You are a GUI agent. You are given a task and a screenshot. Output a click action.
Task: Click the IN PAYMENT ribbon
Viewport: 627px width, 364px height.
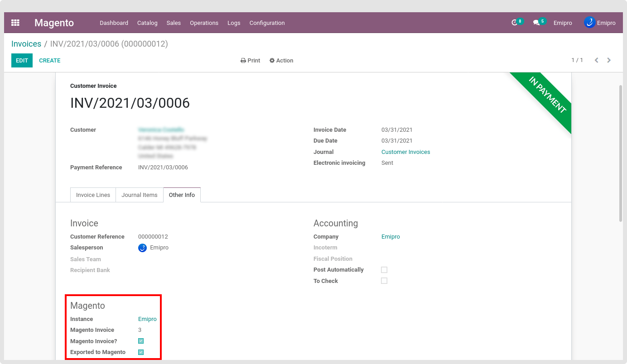547,95
